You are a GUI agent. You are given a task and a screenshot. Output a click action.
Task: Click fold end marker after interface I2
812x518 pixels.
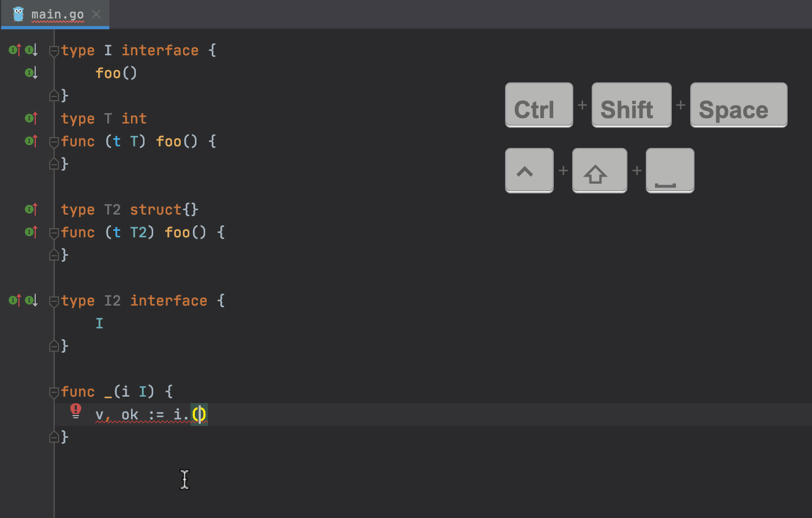click(54, 346)
